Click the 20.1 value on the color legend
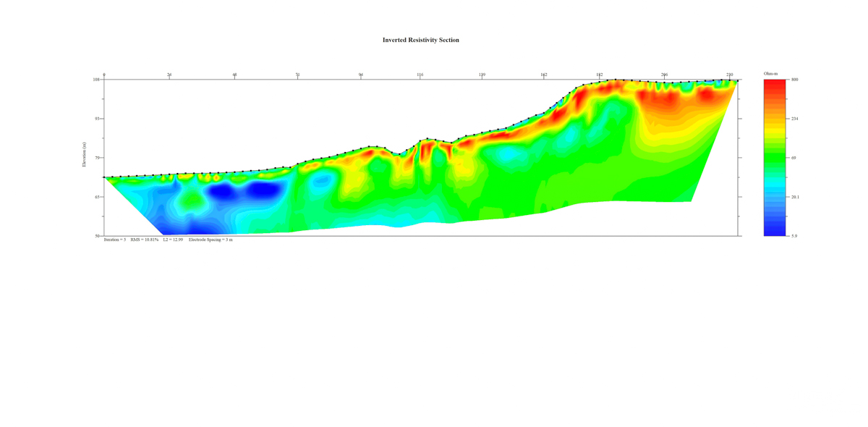868x427 pixels. (794, 197)
